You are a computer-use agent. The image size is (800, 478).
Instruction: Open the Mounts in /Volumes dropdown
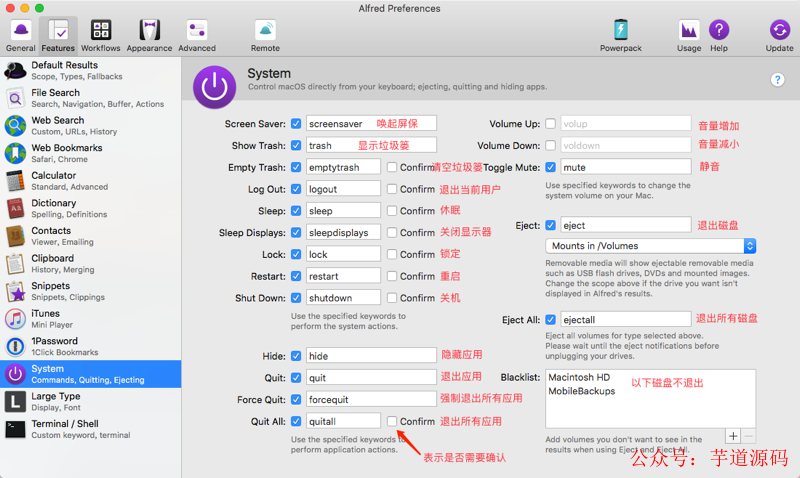(651, 246)
